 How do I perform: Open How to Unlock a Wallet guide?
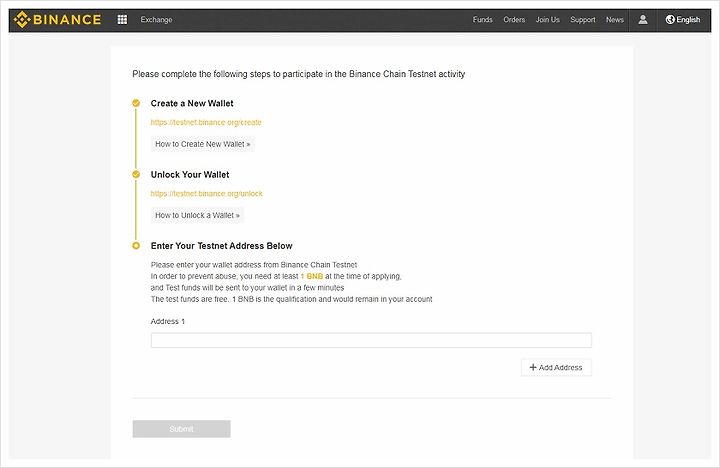coord(197,215)
